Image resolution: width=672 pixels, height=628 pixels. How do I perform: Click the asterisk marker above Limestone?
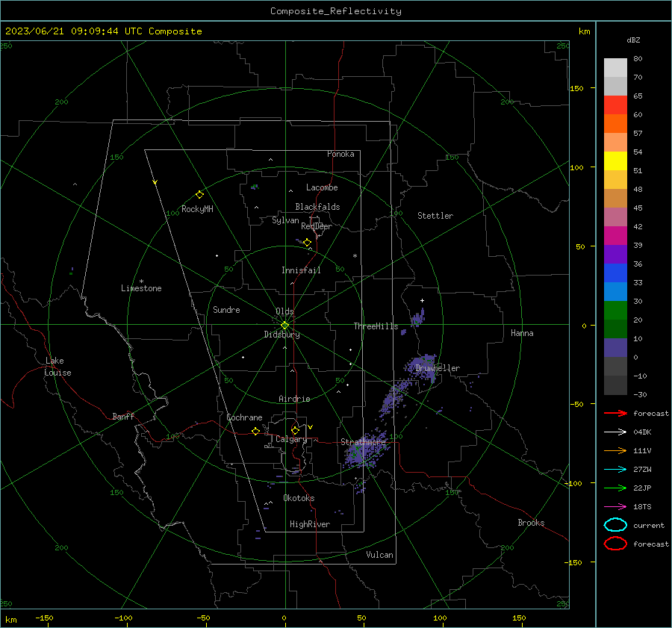[x=141, y=282]
